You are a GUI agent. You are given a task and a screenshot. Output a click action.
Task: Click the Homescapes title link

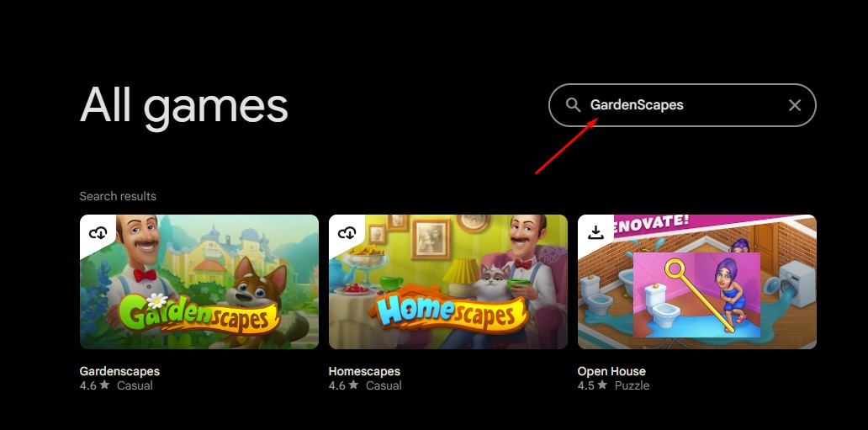point(364,371)
